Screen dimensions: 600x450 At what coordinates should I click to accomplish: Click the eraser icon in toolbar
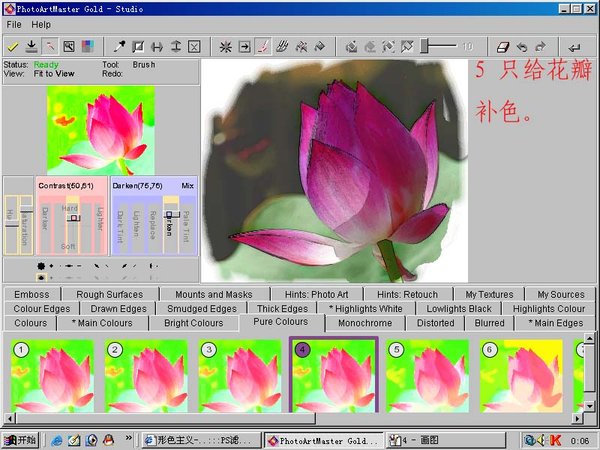point(503,46)
